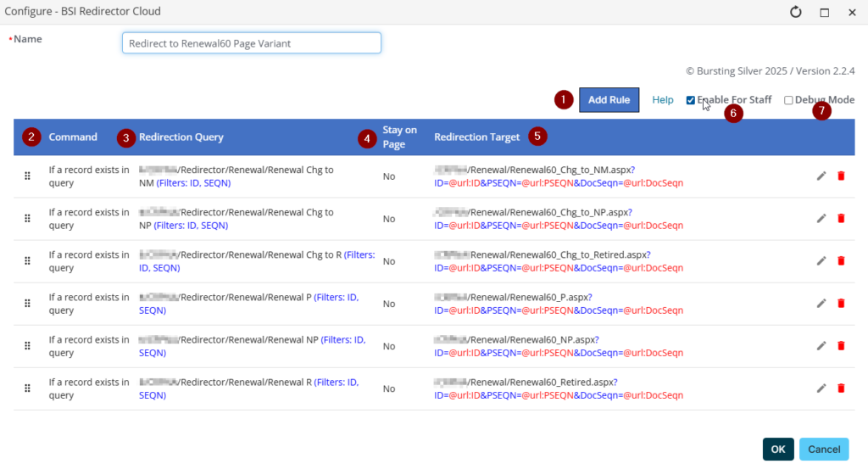Image resolution: width=868 pixels, height=475 pixels.
Task: Uncheck Enable For Staff
Action: 690,100
